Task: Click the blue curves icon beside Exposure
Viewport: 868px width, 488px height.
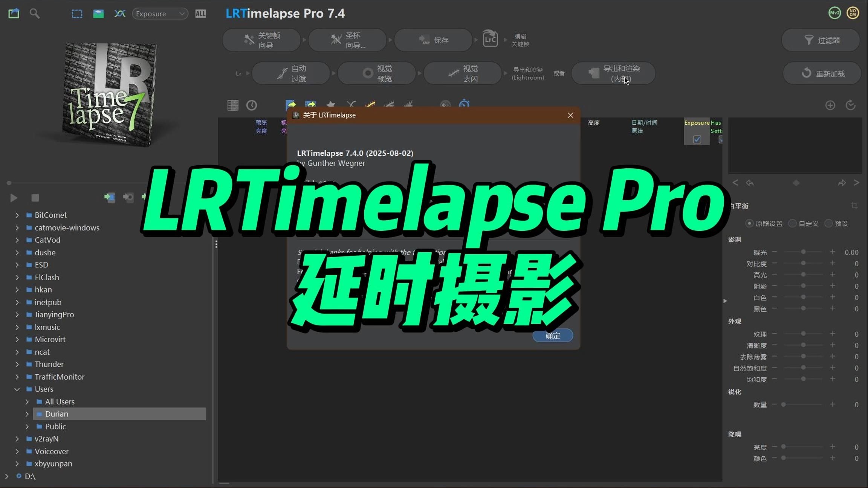Action: (x=120, y=14)
